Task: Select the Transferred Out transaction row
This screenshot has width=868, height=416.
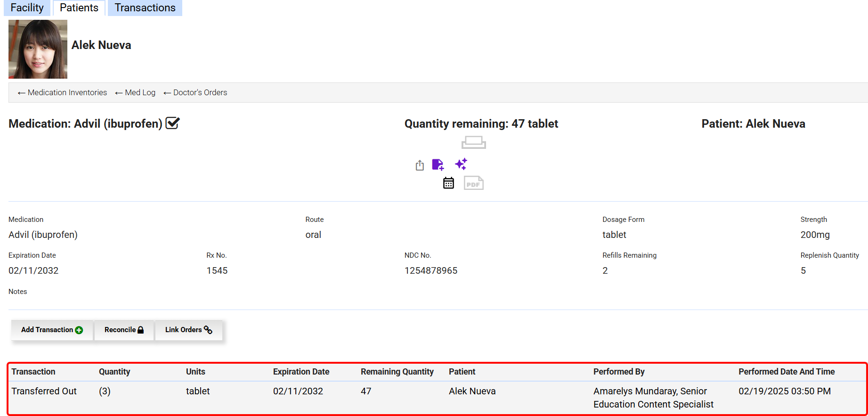Action: tap(44, 391)
